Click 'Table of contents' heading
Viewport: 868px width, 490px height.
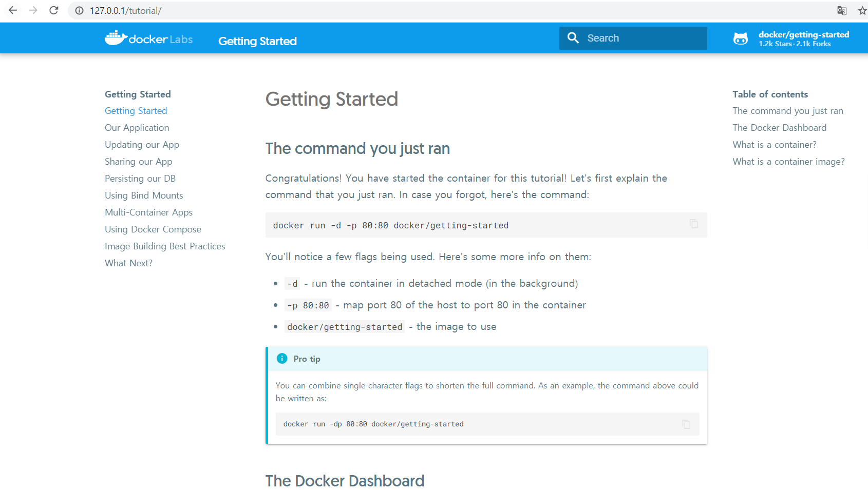coord(770,94)
